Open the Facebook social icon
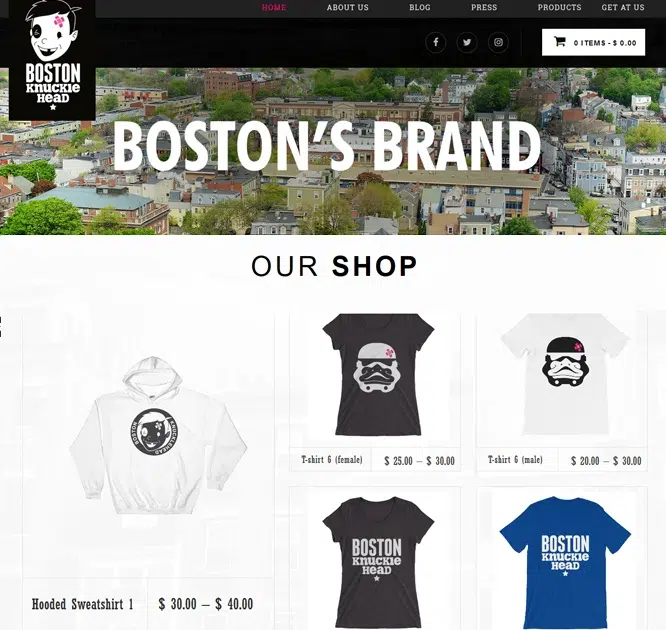This screenshot has width=666, height=630. pos(435,42)
